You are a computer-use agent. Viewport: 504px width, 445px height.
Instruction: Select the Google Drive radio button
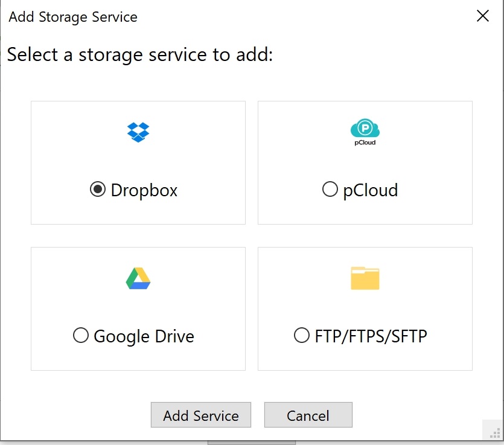click(x=81, y=335)
